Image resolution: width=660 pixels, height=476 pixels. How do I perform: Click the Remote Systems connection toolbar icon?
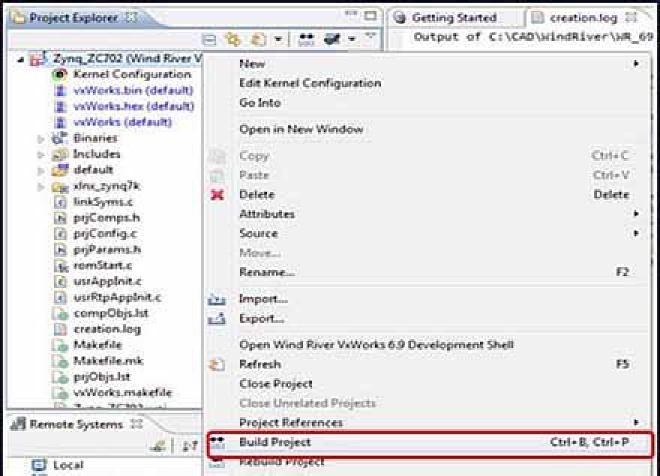(158, 446)
